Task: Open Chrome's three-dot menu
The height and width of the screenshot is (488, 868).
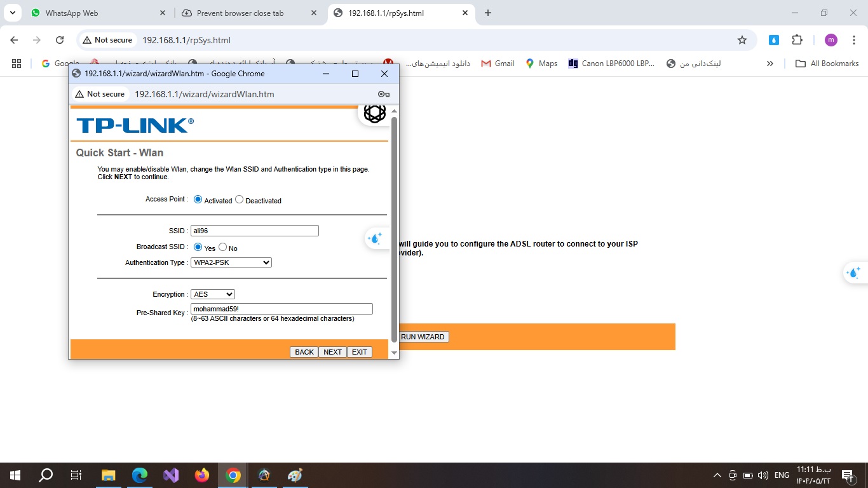Action: [854, 40]
